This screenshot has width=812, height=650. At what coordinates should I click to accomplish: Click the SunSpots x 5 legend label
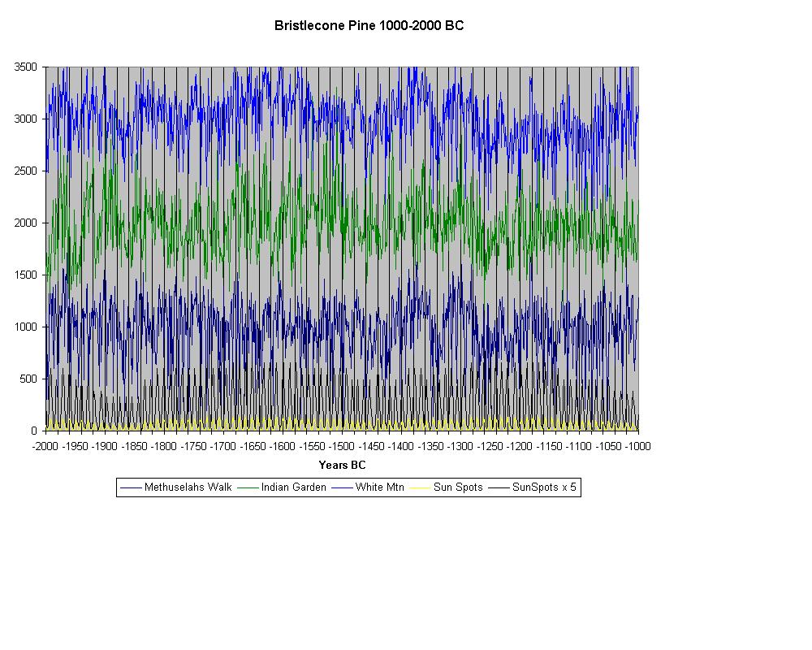(x=545, y=487)
